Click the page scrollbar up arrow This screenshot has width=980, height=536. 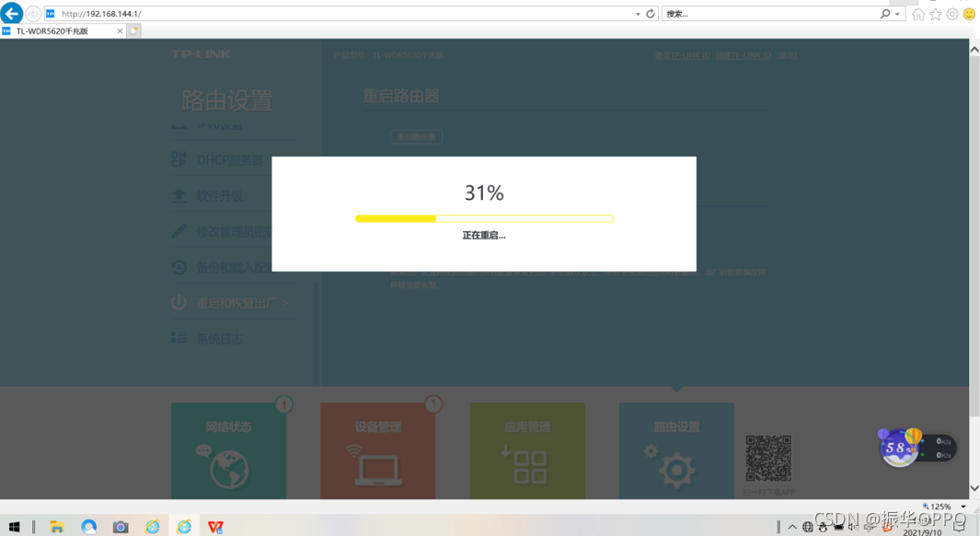(x=974, y=50)
